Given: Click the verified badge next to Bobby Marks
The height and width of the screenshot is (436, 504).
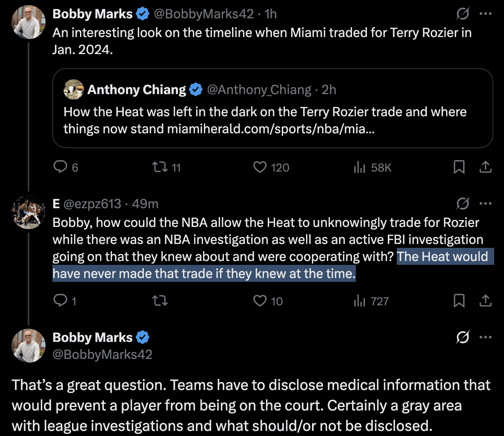Looking at the screenshot, I should pos(142,13).
